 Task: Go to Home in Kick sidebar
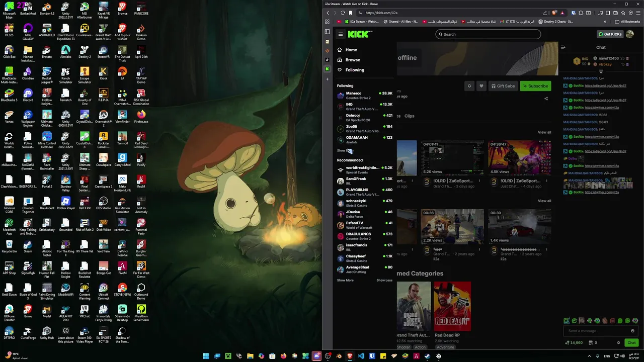point(348,50)
